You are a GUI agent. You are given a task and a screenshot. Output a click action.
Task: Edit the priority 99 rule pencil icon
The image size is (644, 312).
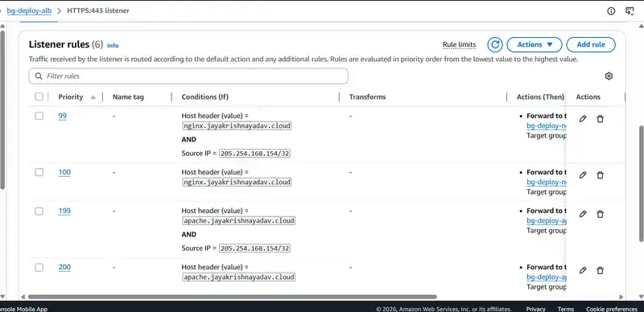[x=582, y=119]
